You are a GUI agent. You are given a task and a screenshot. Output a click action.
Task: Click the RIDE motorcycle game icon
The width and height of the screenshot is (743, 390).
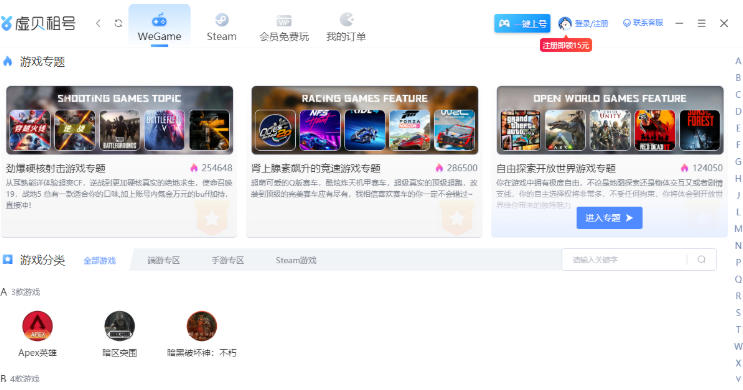(365, 130)
